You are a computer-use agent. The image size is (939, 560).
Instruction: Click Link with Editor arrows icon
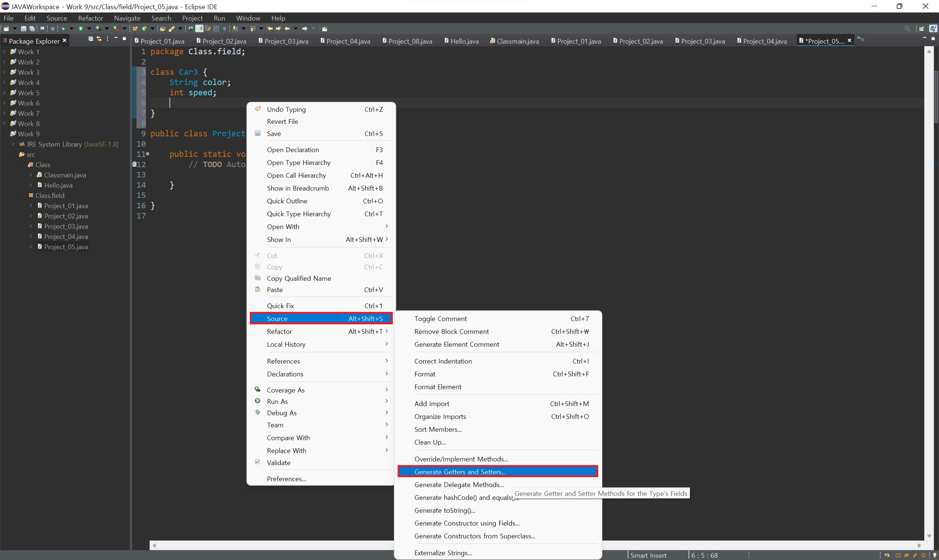[x=99, y=39]
